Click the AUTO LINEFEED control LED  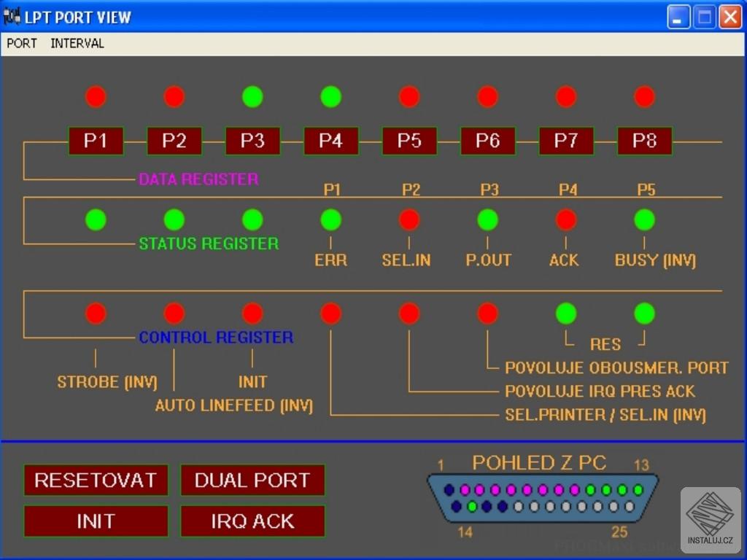(174, 314)
